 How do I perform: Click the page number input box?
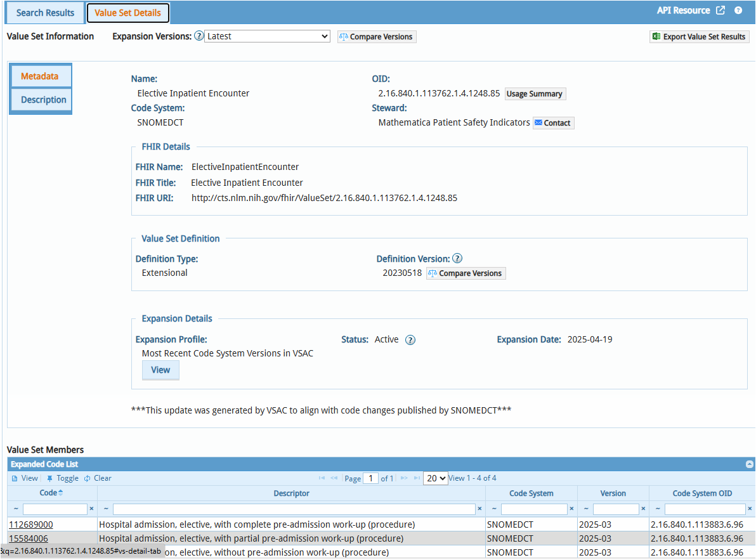370,478
